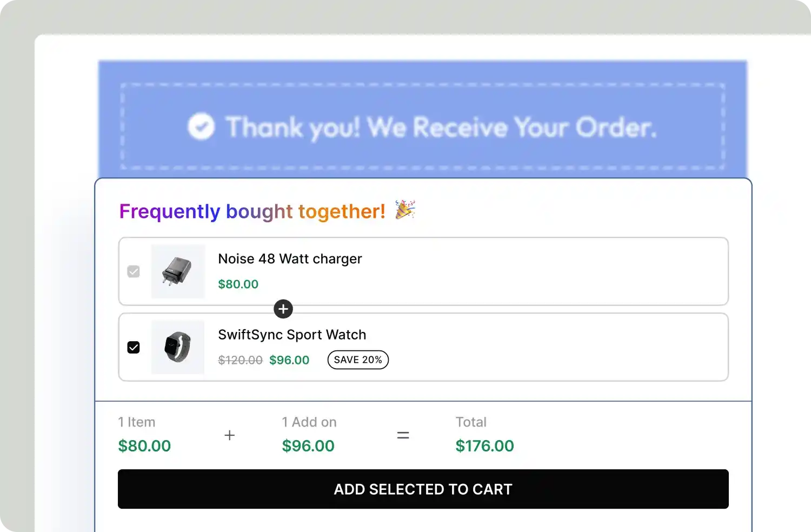Click the $96.00 discounted watch price

(289, 360)
